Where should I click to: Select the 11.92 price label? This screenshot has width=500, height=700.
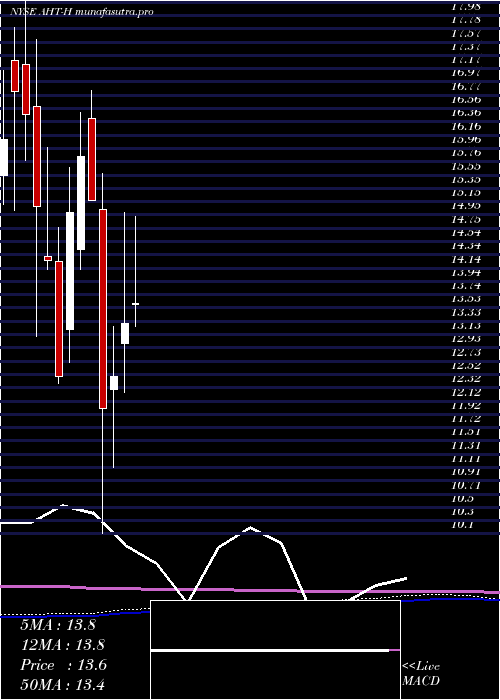click(x=466, y=406)
